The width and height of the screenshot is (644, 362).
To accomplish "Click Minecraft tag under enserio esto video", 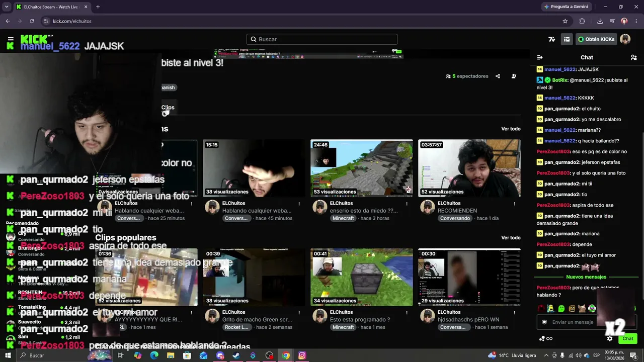I will (343, 219).
